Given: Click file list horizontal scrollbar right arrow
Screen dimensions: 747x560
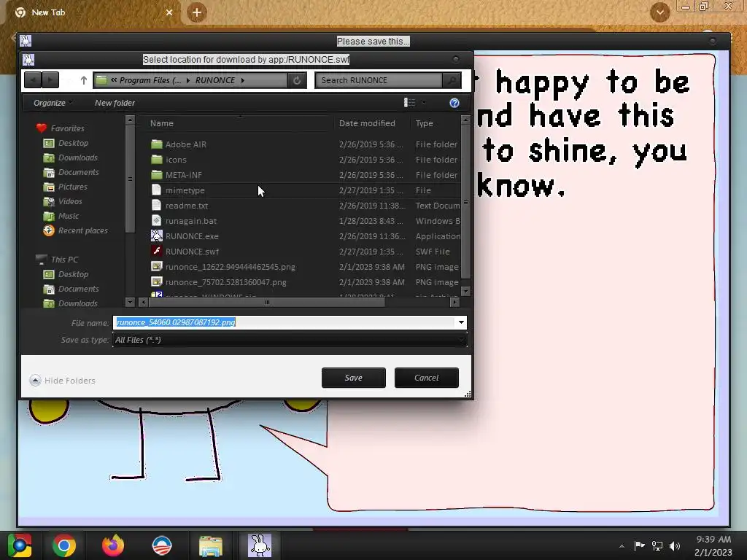Looking at the screenshot, I should (x=455, y=302).
